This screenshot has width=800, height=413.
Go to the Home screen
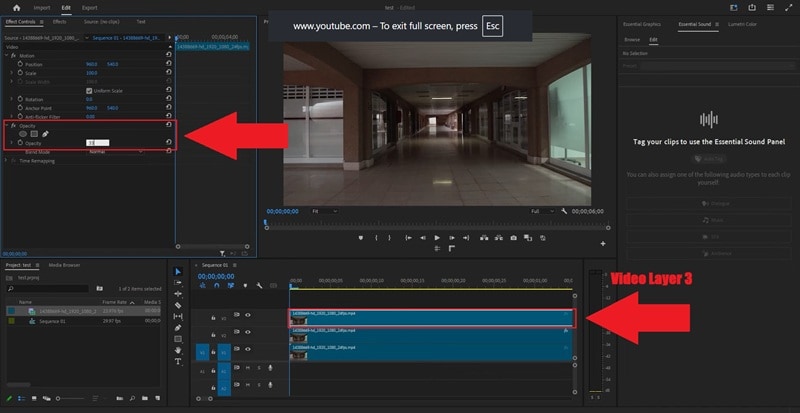click(x=16, y=8)
